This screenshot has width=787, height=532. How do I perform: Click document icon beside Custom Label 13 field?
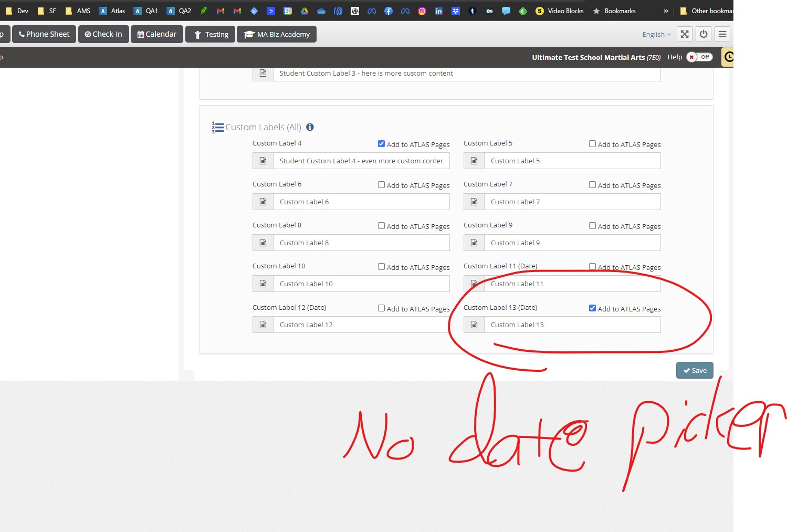(x=474, y=325)
